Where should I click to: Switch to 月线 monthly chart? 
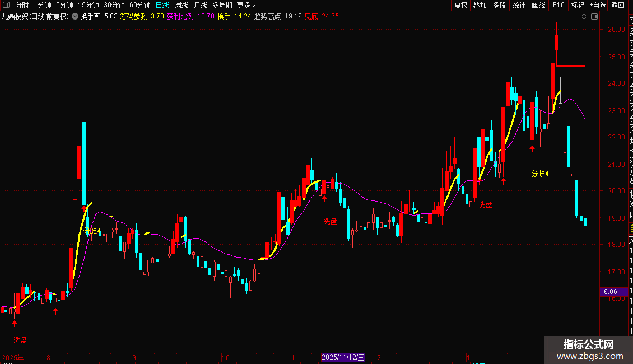click(x=200, y=5)
